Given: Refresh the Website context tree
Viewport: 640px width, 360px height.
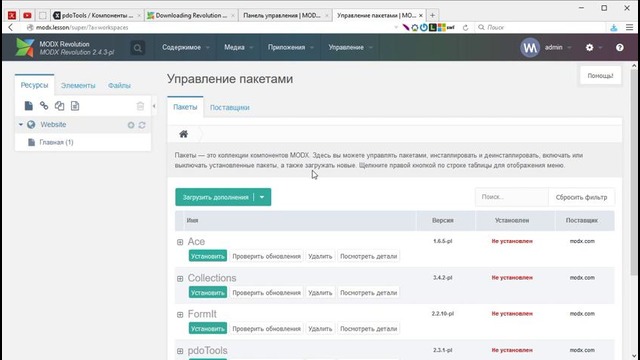Looking at the screenshot, I should pyautogui.click(x=142, y=125).
